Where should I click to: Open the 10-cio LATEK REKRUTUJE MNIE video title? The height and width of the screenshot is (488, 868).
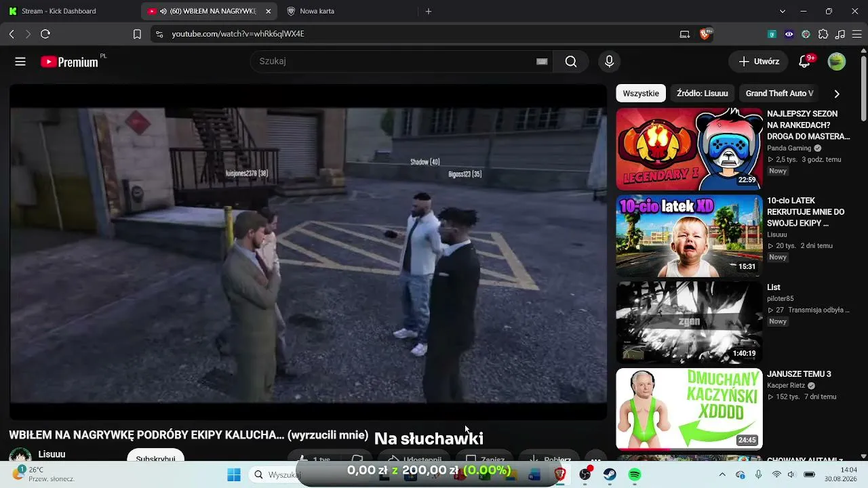[806, 212]
